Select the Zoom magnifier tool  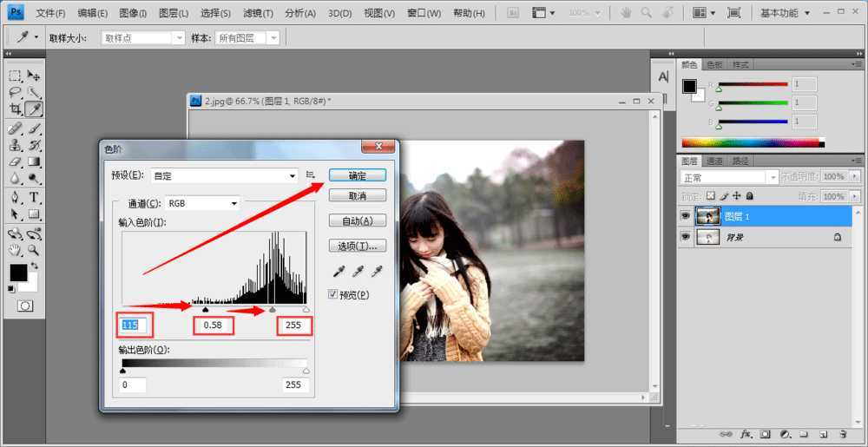pos(35,250)
